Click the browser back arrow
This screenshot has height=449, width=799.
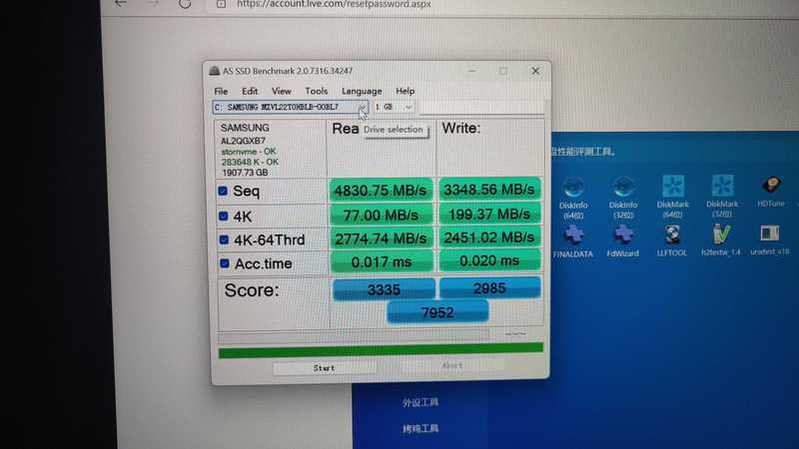point(121,4)
